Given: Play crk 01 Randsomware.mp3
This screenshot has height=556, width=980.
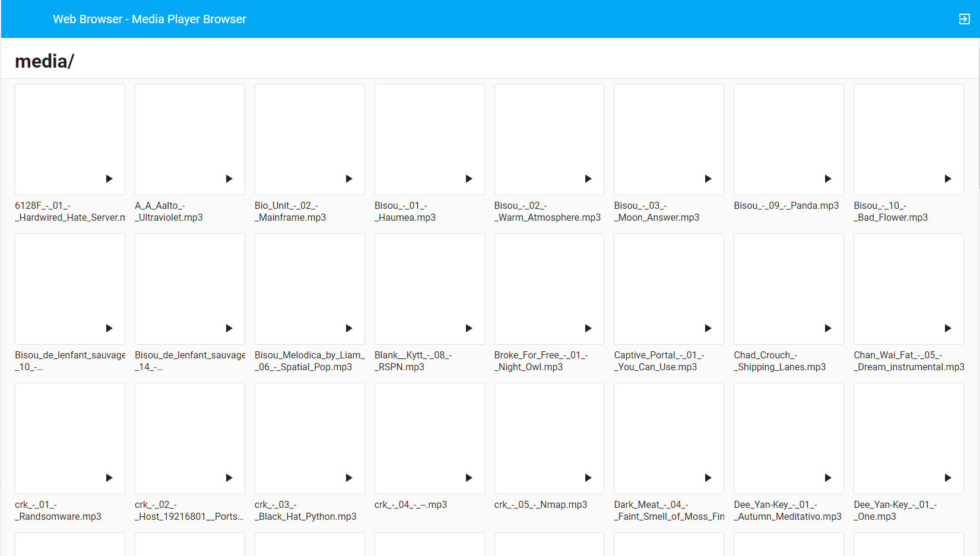Looking at the screenshot, I should click(x=109, y=478).
